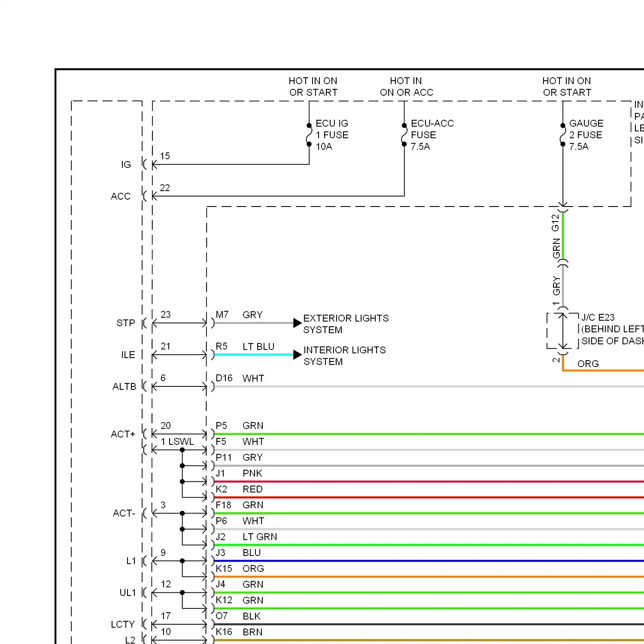Click the vertical GRY wire label
The height and width of the screenshot is (644, 644).
coord(556,286)
